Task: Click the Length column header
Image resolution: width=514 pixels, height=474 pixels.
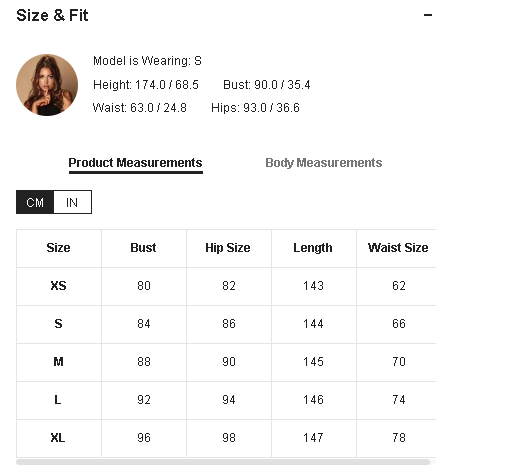Action: tap(313, 248)
